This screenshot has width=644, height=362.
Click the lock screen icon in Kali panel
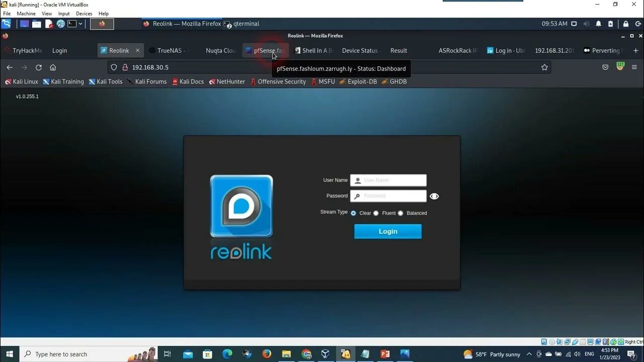625,24
